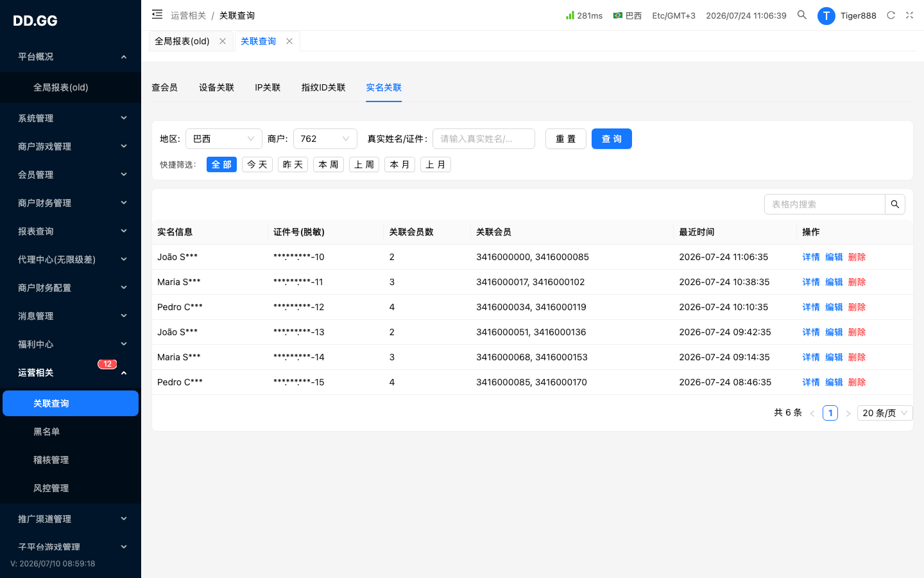Focus the 表格内搜索 input field
This screenshot has height=578, width=924.
[825, 204]
